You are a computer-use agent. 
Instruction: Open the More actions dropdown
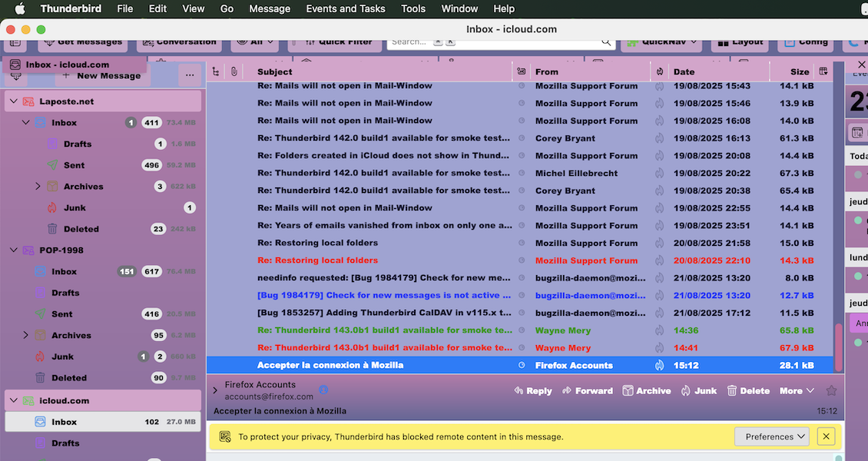pyautogui.click(x=797, y=390)
